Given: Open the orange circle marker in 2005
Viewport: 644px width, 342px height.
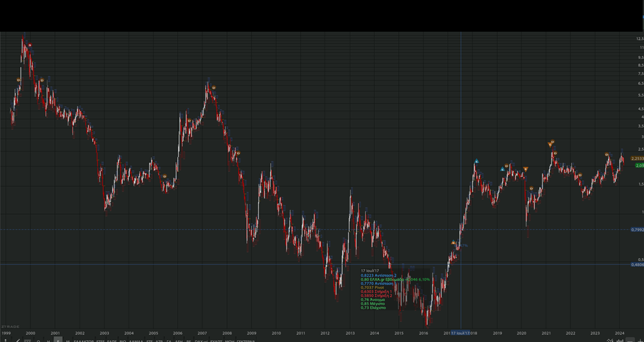Looking at the screenshot, I should tap(165, 176).
